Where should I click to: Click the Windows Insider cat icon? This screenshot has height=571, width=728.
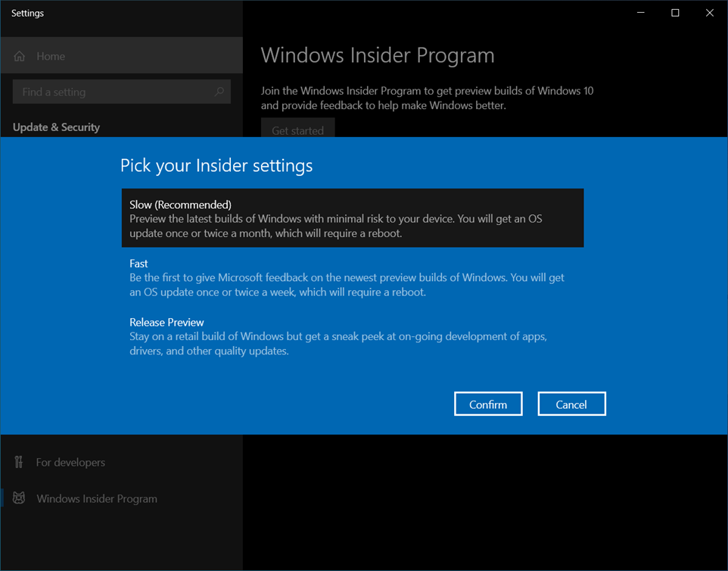coord(19,498)
